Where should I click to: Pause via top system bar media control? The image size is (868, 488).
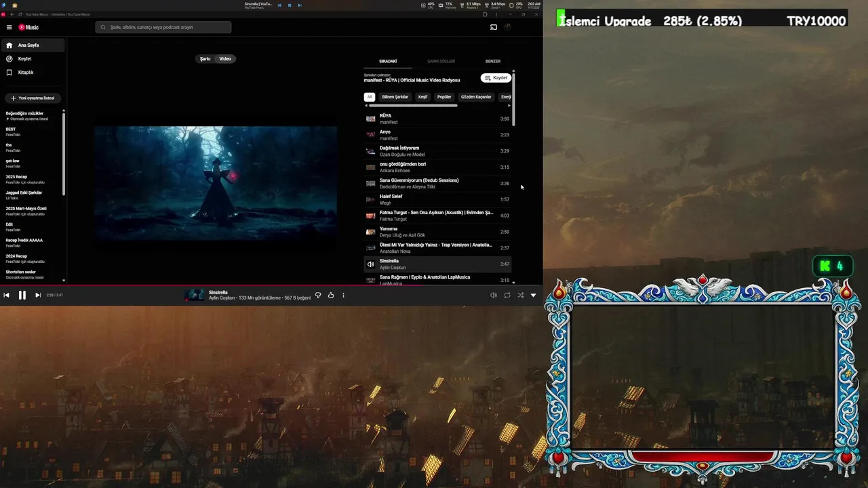290,5
